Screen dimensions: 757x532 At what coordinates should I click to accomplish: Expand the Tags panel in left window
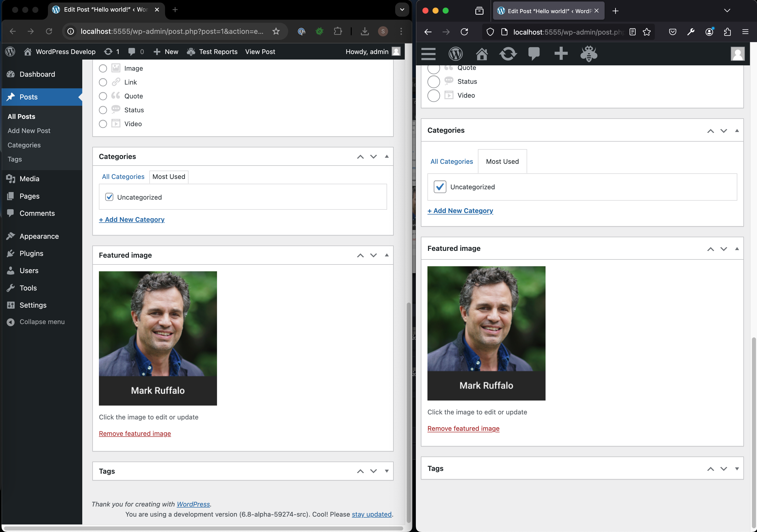click(x=386, y=471)
